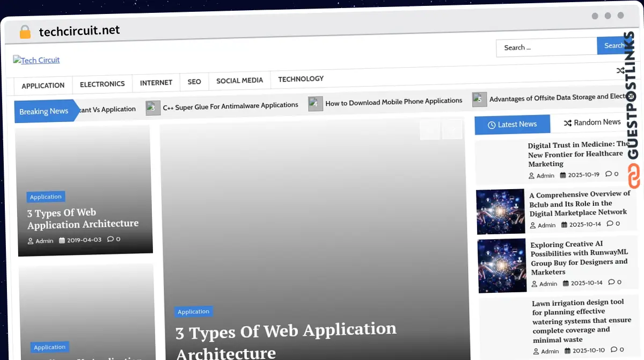
Task: Click the padlock icon in the address bar
Action: pos(25,32)
